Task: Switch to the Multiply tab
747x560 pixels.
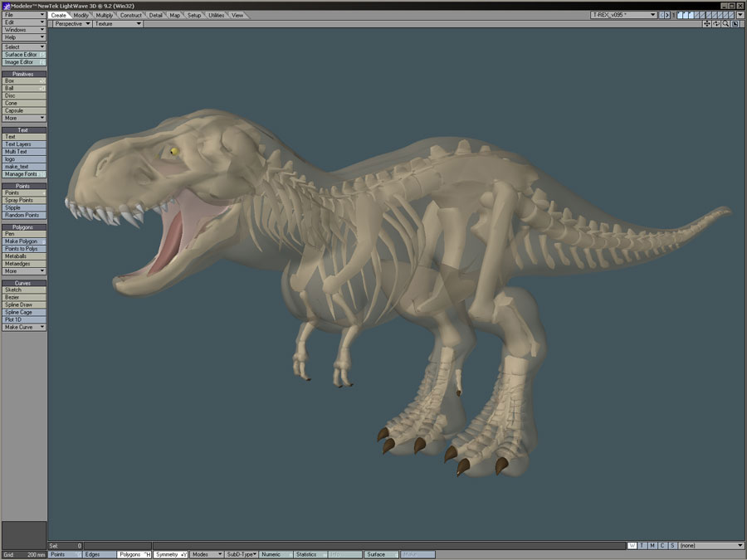Action: pyautogui.click(x=105, y=15)
